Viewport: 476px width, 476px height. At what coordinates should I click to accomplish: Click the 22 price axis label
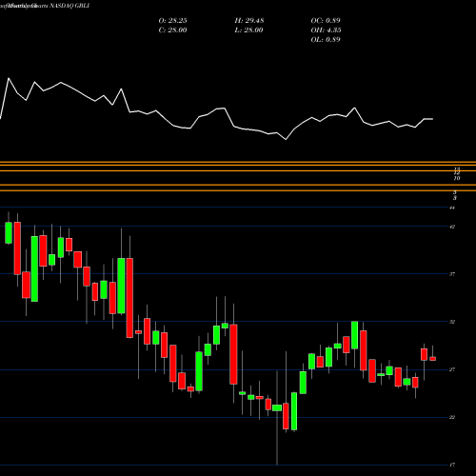click(x=452, y=417)
